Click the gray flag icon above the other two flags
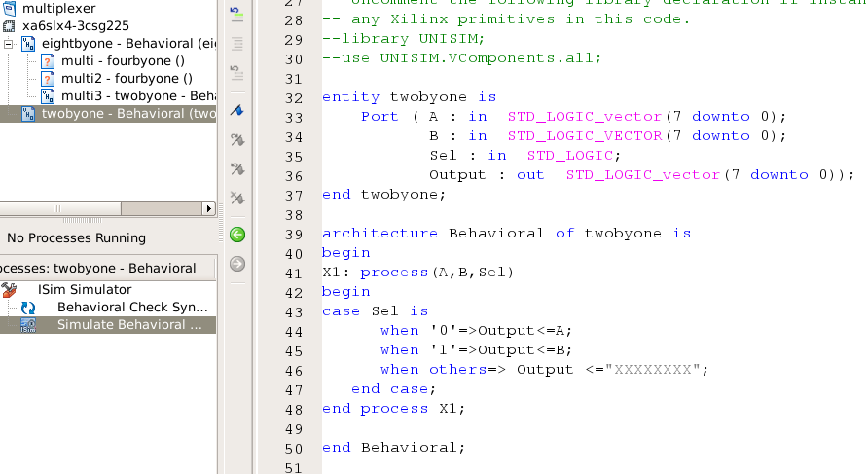Screen dimensions: 868x474 coord(236,139)
